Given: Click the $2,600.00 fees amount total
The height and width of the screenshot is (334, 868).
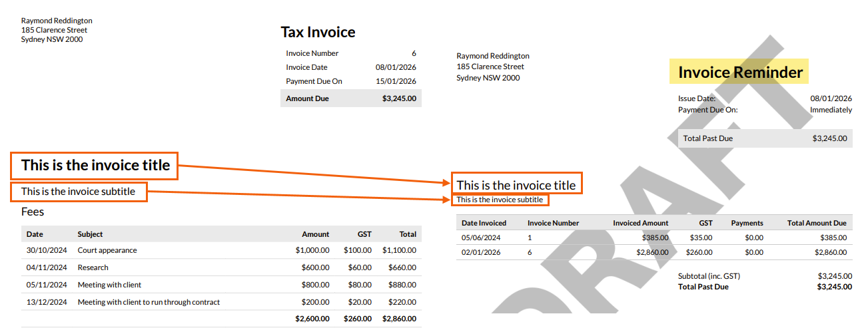Looking at the screenshot, I should click(312, 319).
